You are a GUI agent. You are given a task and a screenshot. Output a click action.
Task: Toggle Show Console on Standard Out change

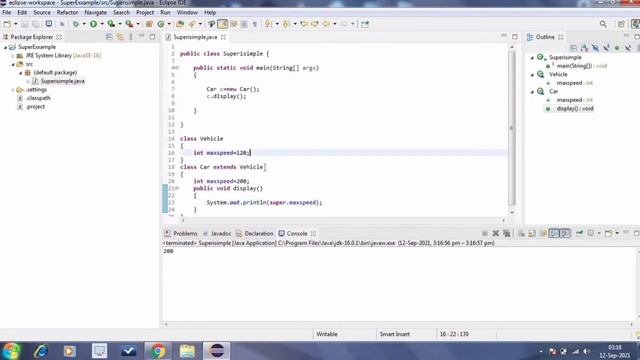554,233
